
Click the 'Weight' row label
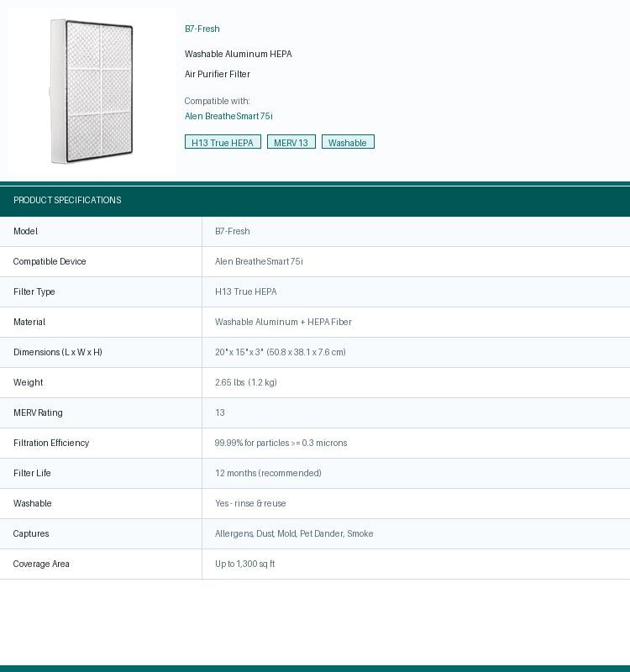(x=29, y=382)
